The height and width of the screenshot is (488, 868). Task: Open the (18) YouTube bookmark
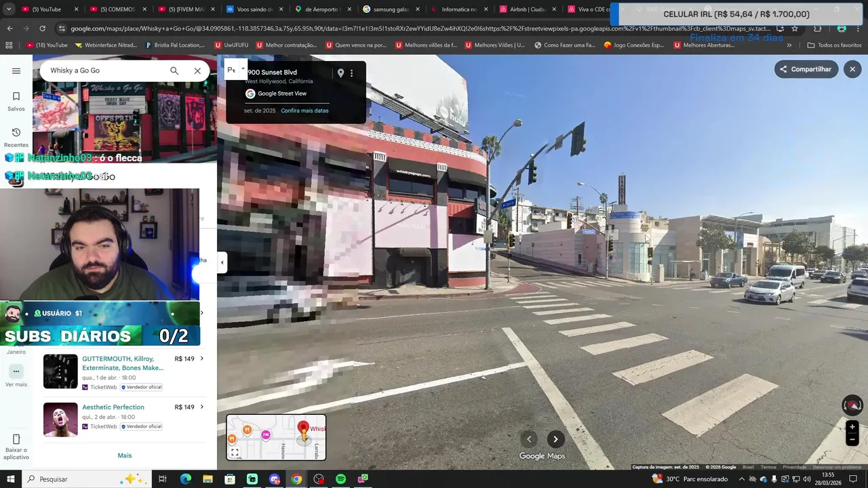pyautogui.click(x=47, y=45)
